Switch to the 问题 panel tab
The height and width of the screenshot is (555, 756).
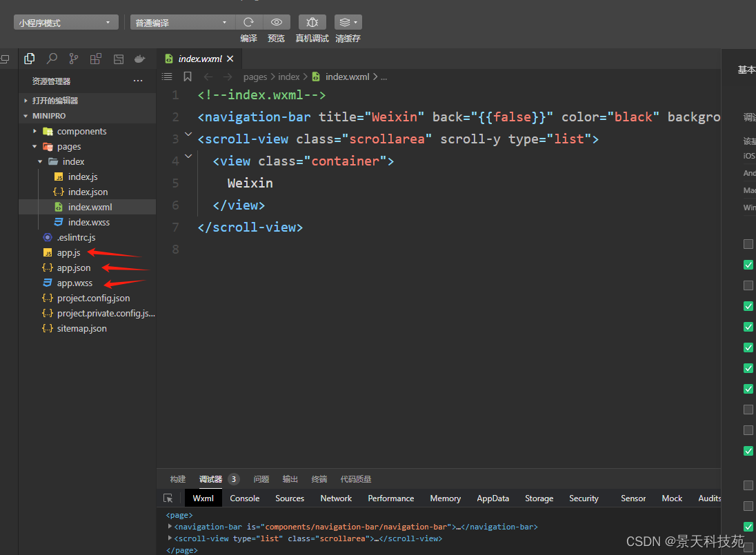(261, 479)
